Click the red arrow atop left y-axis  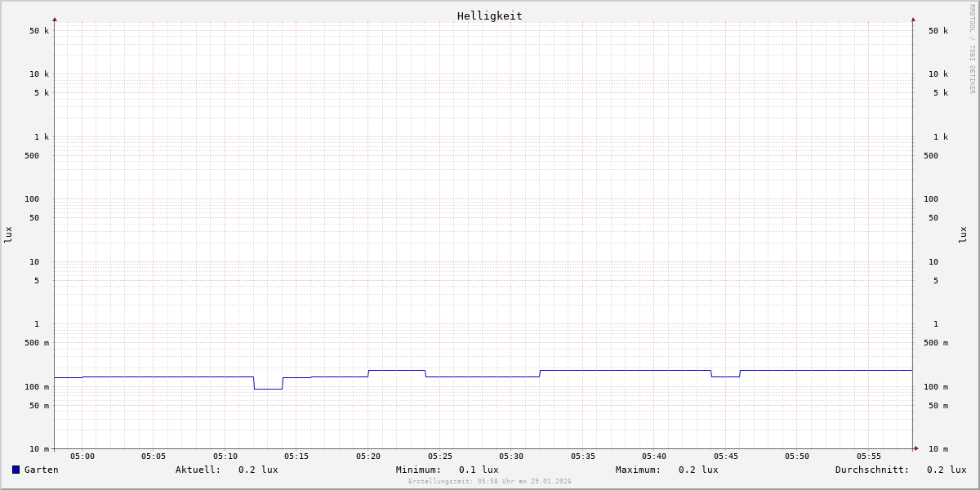click(55, 19)
